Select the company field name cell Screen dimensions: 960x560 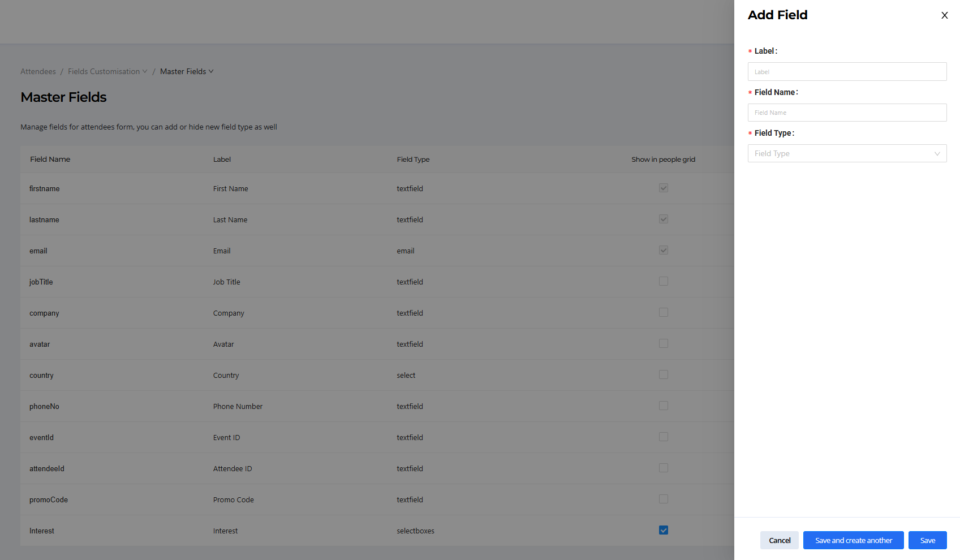44,313
